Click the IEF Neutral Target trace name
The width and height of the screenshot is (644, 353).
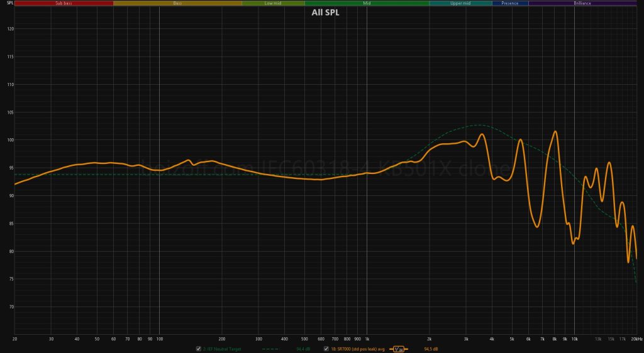(225, 349)
